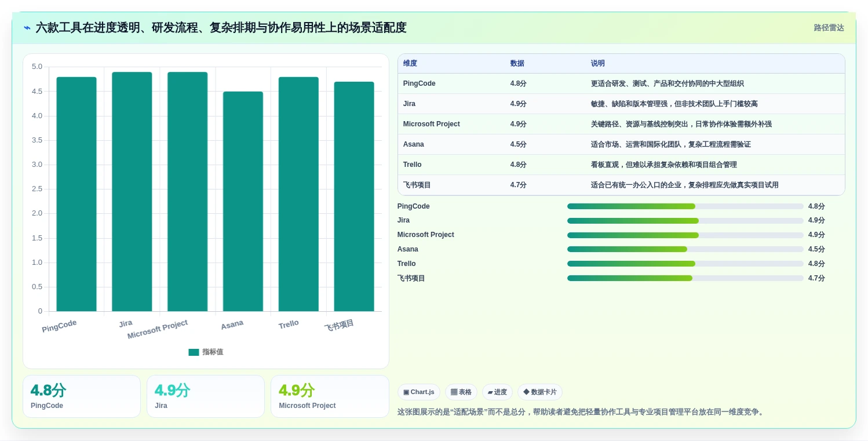Click the 表格 tag chip
The height and width of the screenshot is (441, 868).
pyautogui.click(x=461, y=392)
